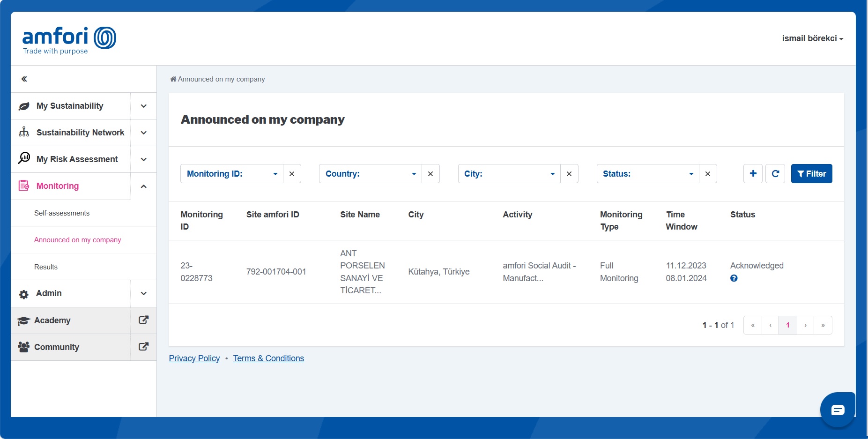Open Academy external link icon
868x439 pixels.
click(x=144, y=320)
